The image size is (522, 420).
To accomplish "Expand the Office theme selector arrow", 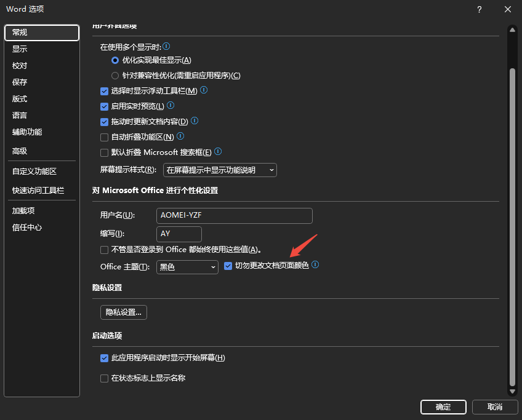I will pos(212,267).
